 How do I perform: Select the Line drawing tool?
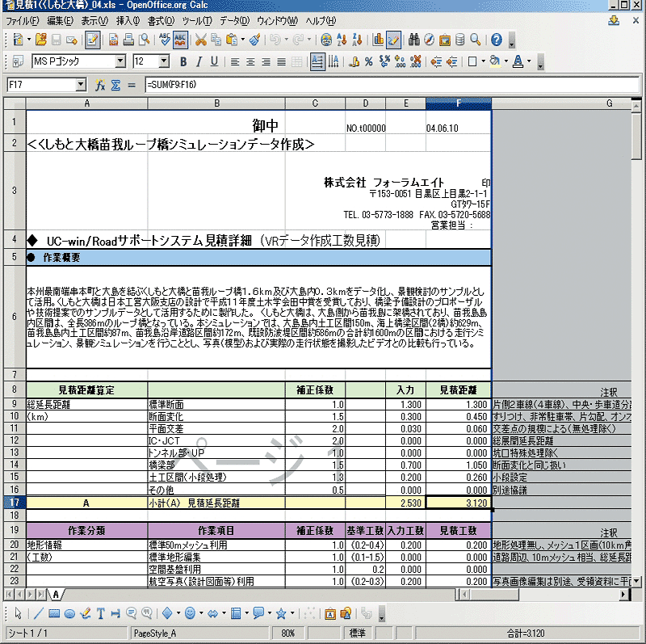(38, 613)
